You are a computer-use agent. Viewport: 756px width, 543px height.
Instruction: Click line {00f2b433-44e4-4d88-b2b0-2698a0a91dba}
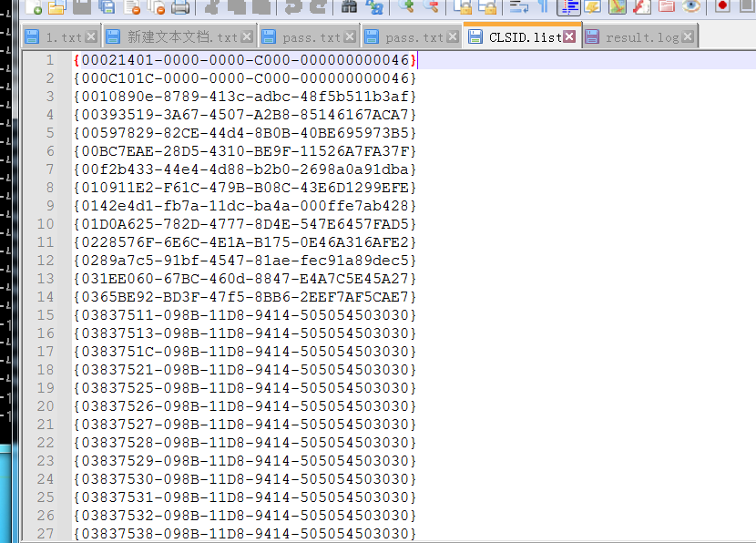tap(245, 169)
